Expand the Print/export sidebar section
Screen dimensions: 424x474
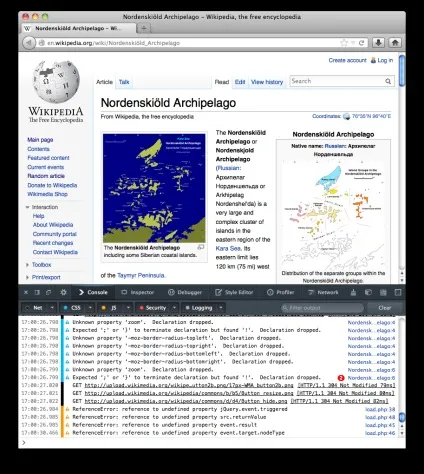(27, 277)
